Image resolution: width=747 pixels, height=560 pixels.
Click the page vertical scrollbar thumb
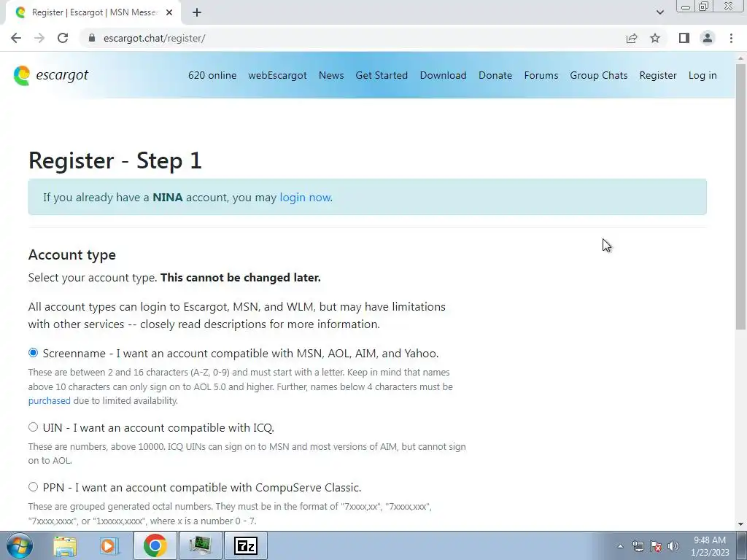pyautogui.click(x=741, y=195)
